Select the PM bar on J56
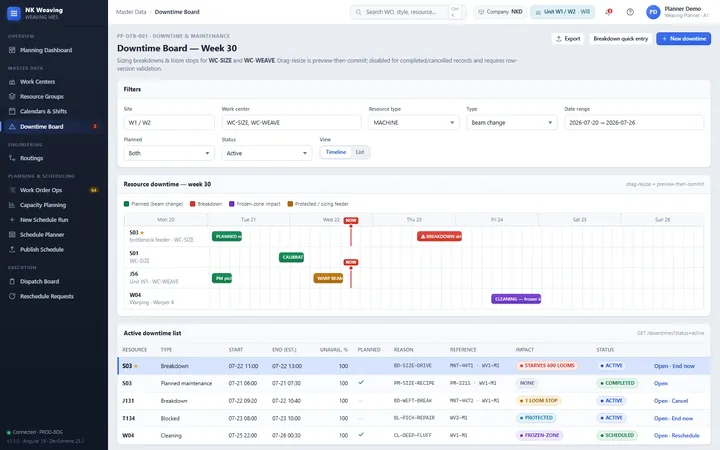 click(x=222, y=278)
